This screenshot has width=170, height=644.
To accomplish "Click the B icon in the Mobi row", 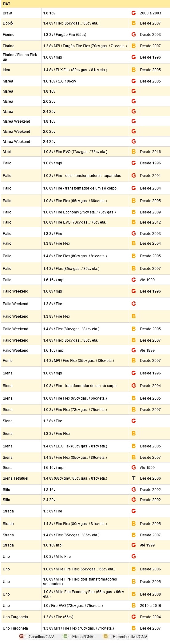I will [133, 151].
